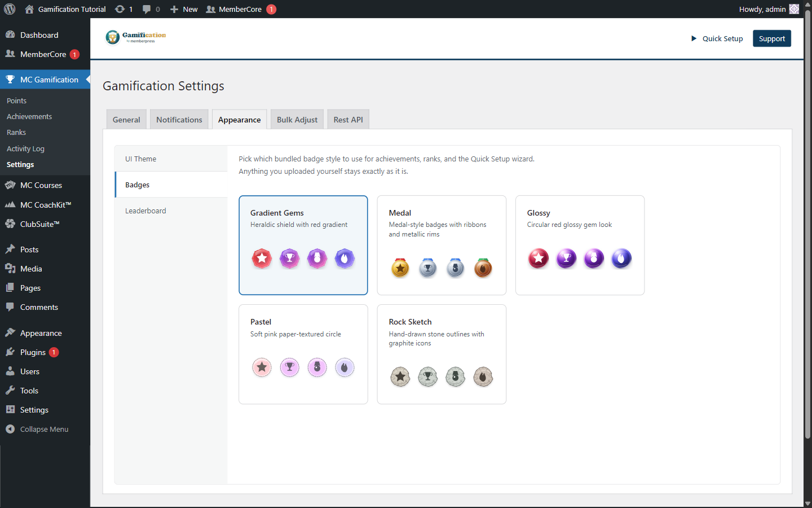Screen dimensions: 812x508
Task: Click the Tools wrench icon
Action: 10,391
